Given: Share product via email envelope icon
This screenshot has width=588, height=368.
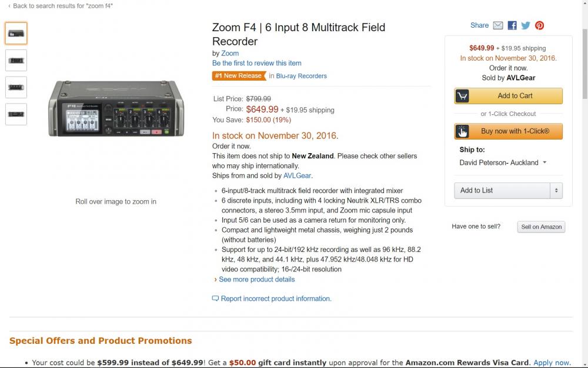Looking at the screenshot, I should click(498, 25).
